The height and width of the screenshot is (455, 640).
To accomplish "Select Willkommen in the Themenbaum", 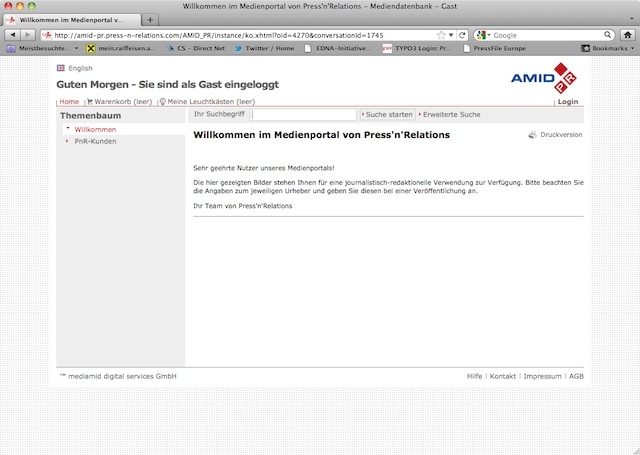I will coord(95,129).
